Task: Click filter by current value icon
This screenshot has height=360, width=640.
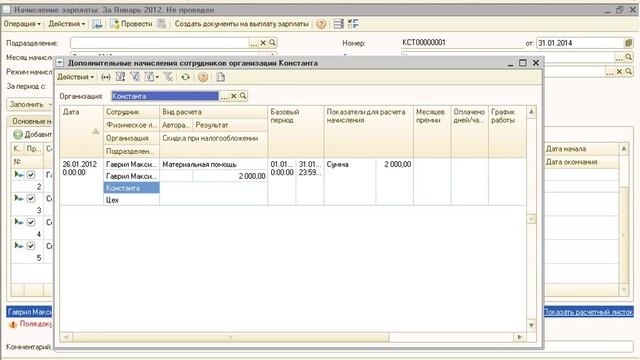Action: (x=135, y=77)
